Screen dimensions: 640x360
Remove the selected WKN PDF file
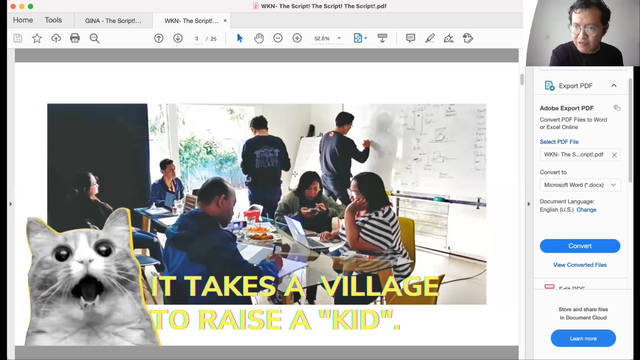pos(614,155)
